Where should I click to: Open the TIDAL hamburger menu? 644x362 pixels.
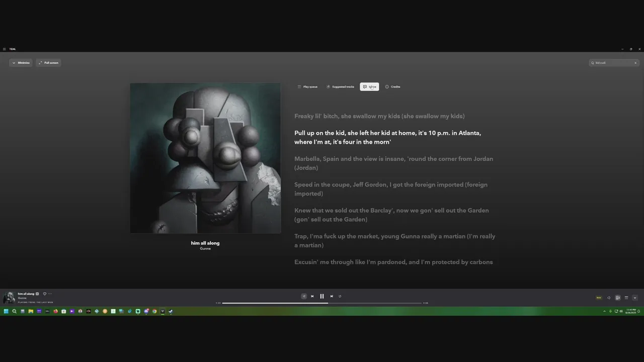coord(4,49)
